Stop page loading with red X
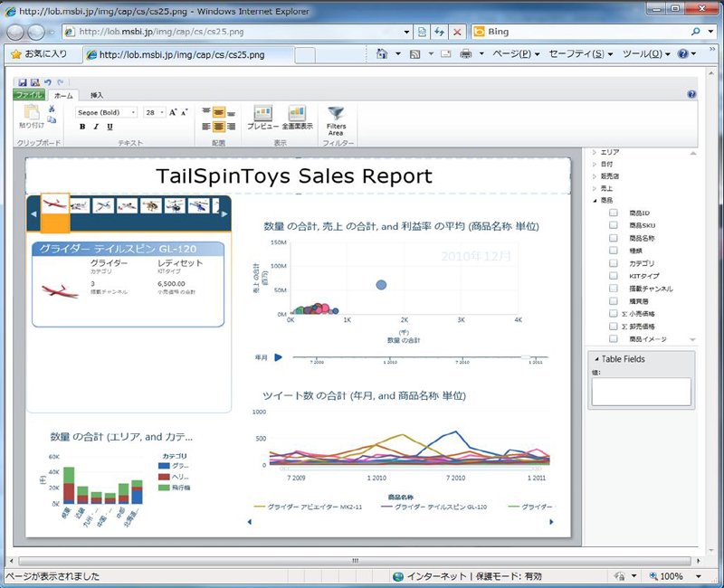 coord(457,32)
